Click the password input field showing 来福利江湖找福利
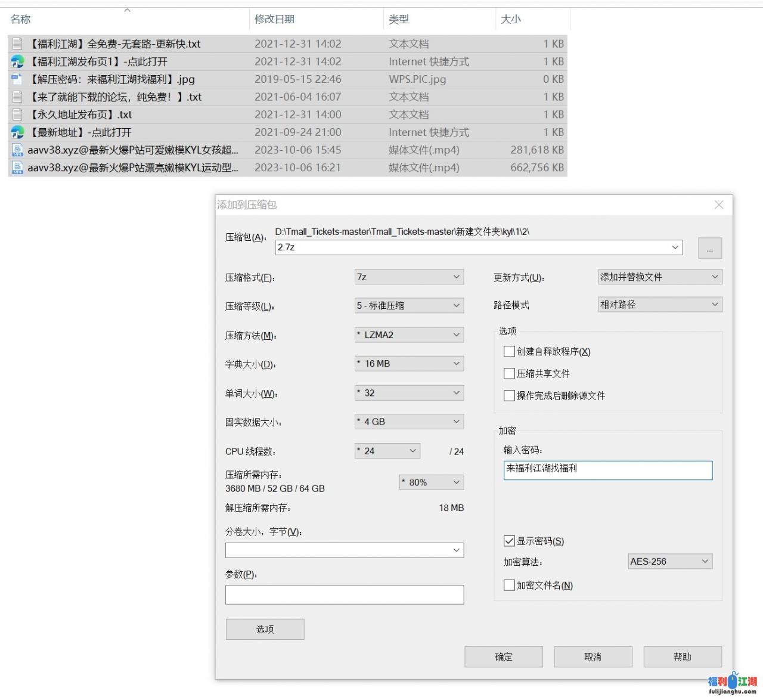The image size is (763, 700). [x=607, y=470]
